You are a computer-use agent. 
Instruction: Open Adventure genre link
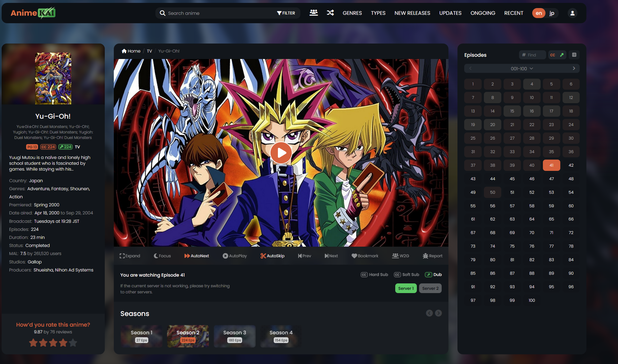click(x=38, y=189)
